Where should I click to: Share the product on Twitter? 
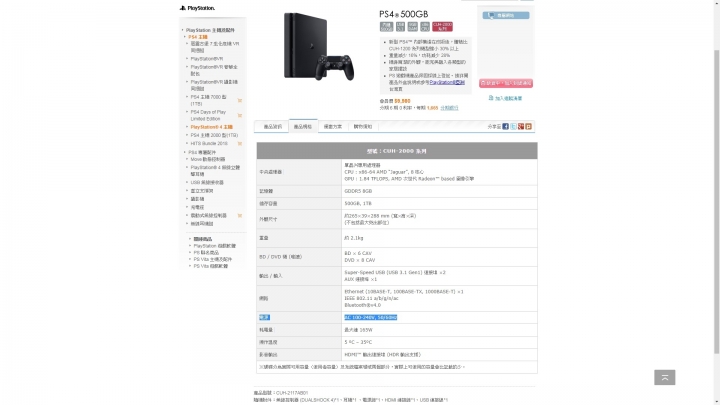coord(513,126)
